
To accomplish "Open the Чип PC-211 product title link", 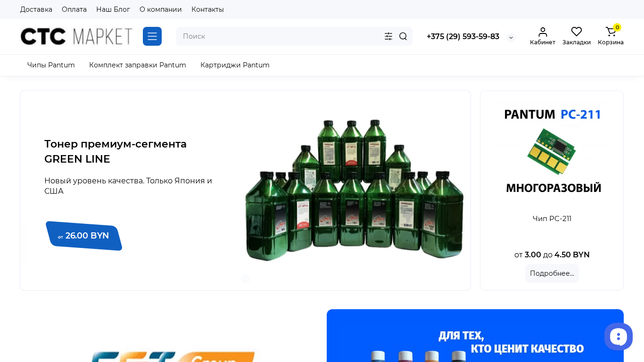I will click(x=552, y=219).
